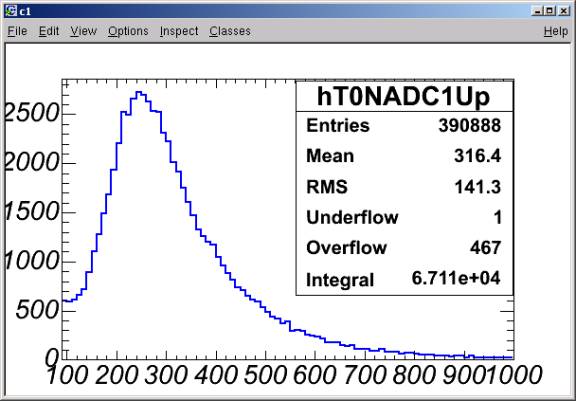Click the y-axis label 1500
This screenshot has height=401, width=576.
pyautogui.click(x=32, y=212)
